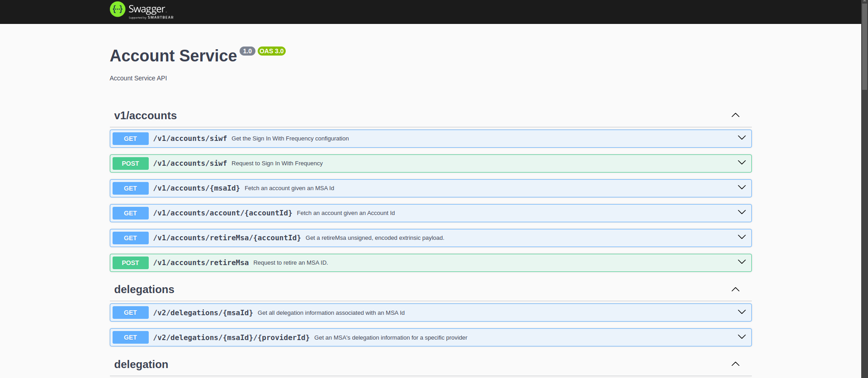The width and height of the screenshot is (868, 378).
Task: Click GET badge for specific provider delegation
Action: point(131,337)
